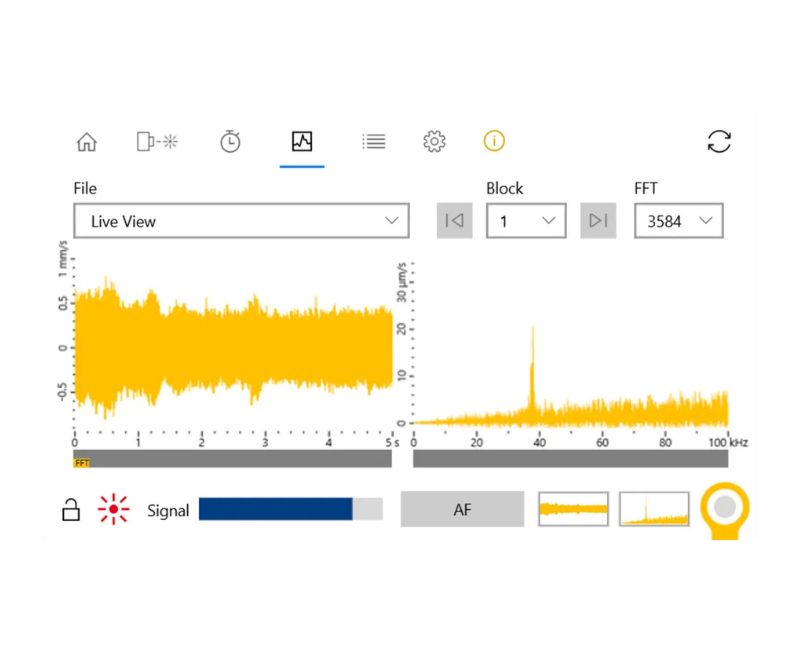
Task: Click the gray frequency-axis scrollbar
Action: 570,459
